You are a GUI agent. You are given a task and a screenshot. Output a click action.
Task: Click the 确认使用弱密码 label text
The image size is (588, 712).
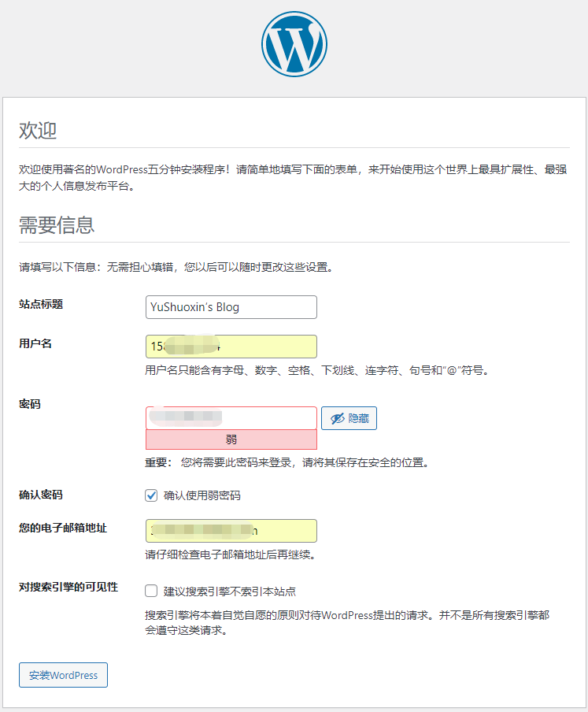[x=202, y=495]
